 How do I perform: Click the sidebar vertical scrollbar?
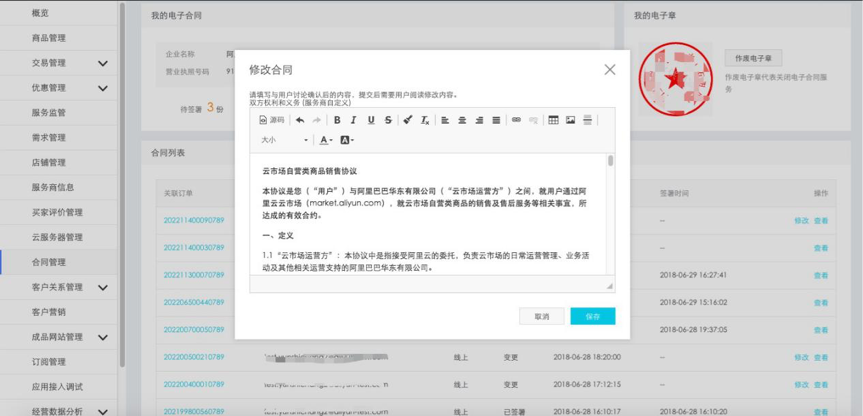[x=122, y=184]
